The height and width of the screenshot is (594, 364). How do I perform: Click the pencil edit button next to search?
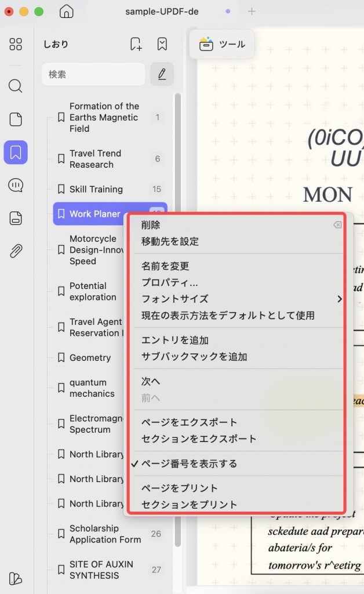pos(162,74)
